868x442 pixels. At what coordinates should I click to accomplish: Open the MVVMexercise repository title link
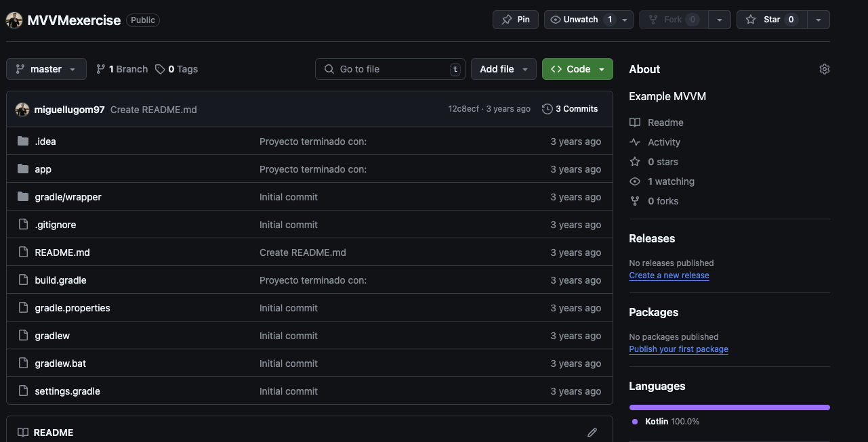pos(74,20)
